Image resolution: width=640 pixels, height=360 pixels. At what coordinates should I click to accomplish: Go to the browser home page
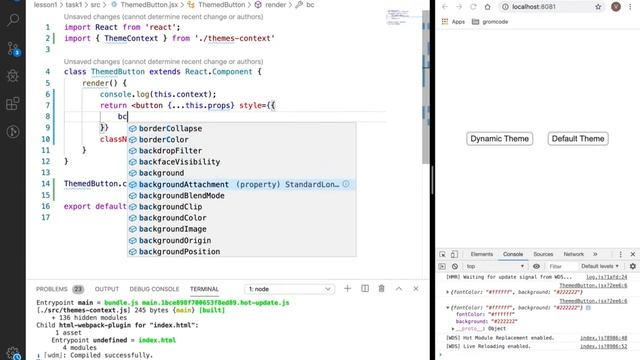487,7
